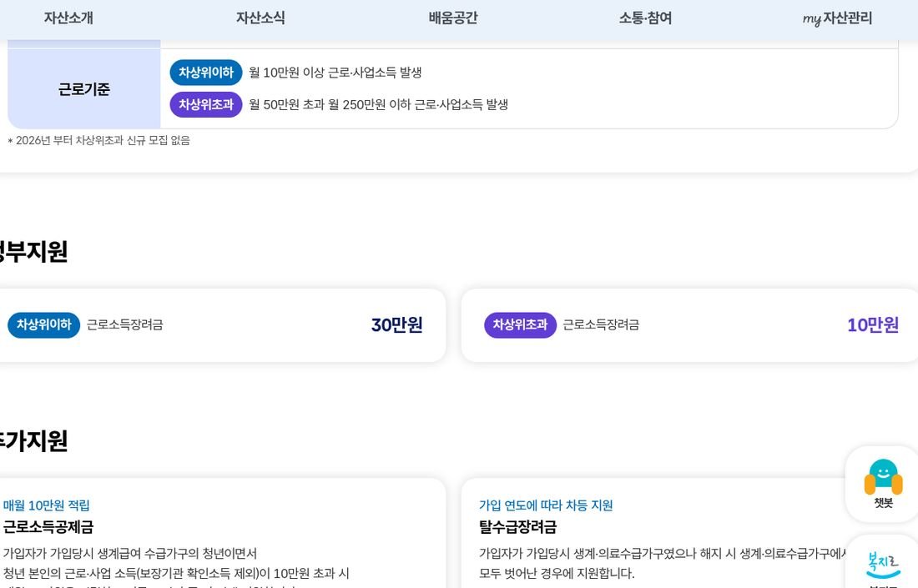
Task: Click the 차상위초과 badge in 10만원 card
Action: (520, 324)
